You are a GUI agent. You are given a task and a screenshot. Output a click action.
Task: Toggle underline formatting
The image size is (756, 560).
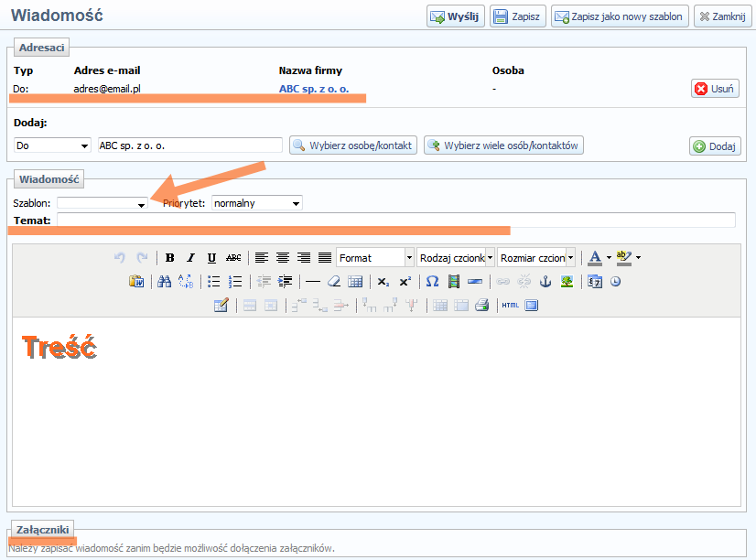[211, 258]
